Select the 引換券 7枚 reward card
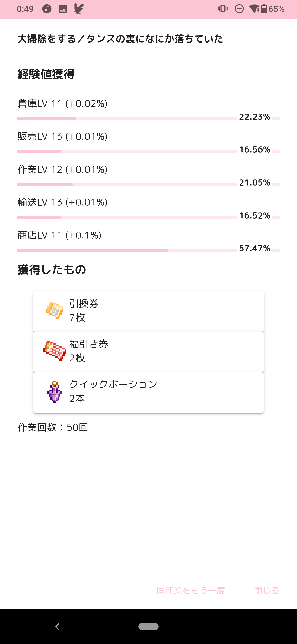 [x=148, y=311]
